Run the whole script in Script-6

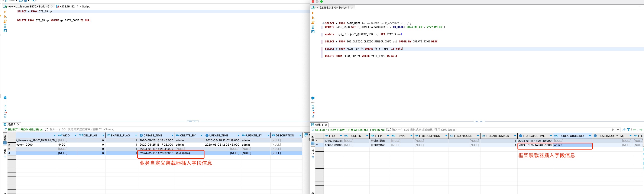[5, 21]
